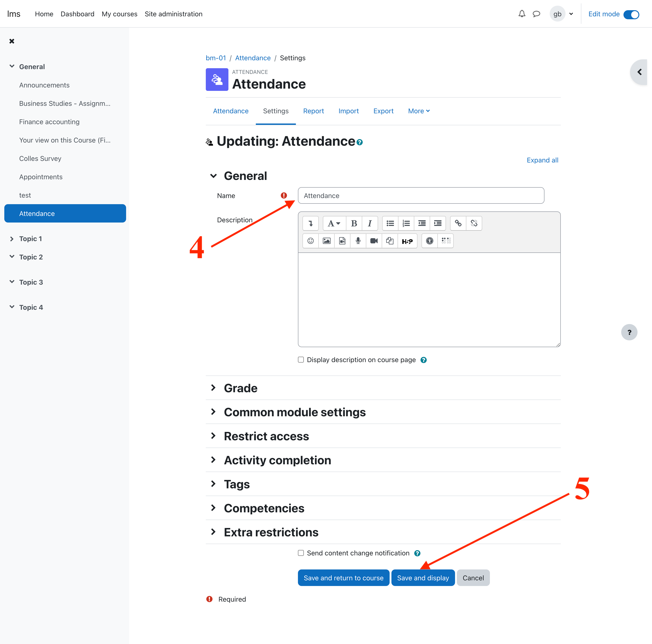Expand the Restrict access section
Image resolution: width=652 pixels, height=644 pixels.
point(266,436)
